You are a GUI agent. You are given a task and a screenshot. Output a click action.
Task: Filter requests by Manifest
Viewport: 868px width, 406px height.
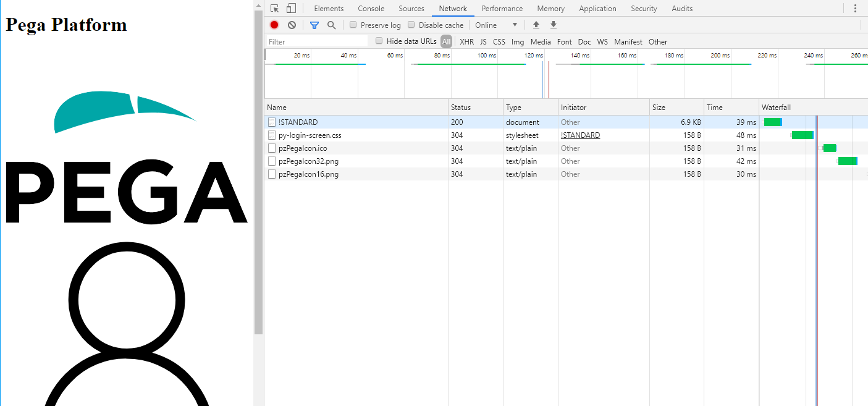(x=628, y=42)
